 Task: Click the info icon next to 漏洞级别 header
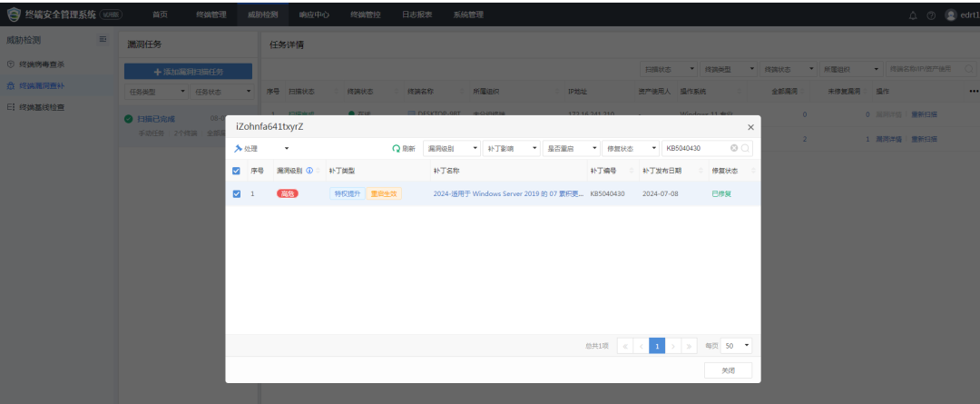coord(309,170)
